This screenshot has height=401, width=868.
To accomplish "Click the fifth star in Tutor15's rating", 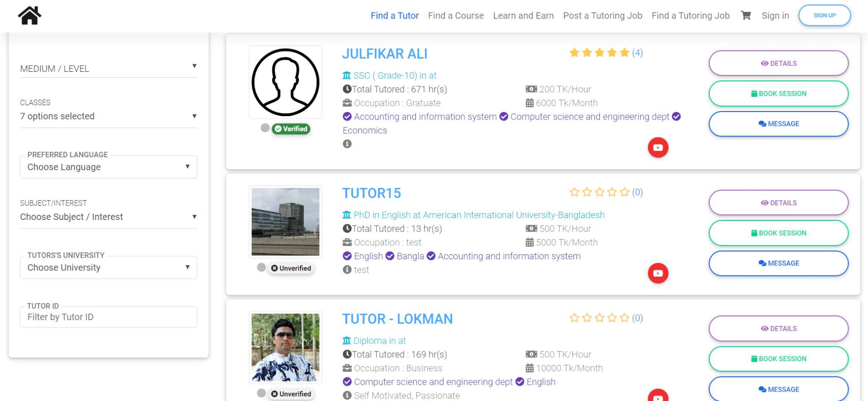I will pos(624,192).
